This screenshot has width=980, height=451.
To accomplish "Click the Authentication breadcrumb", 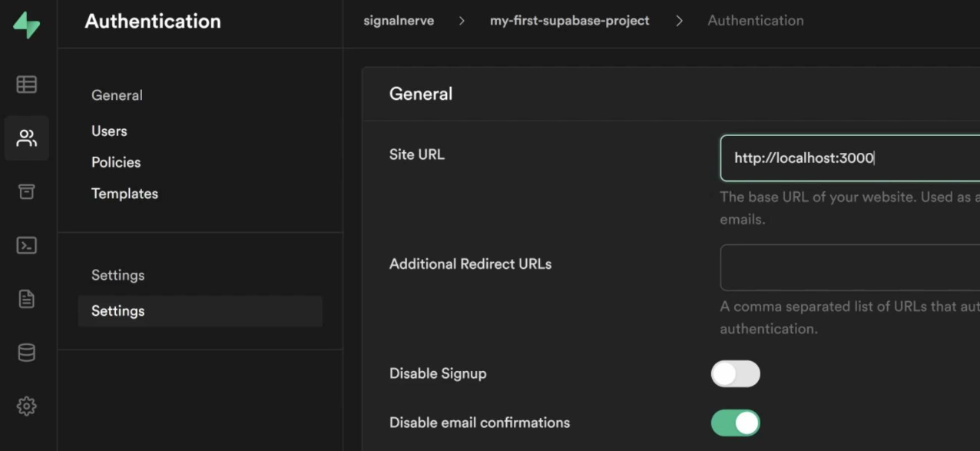I will coord(756,21).
